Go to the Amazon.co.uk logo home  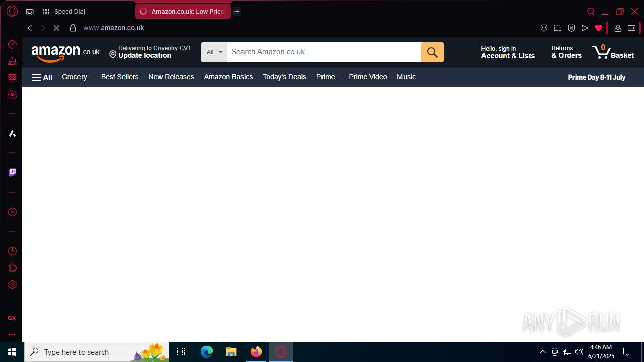point(65,53)
